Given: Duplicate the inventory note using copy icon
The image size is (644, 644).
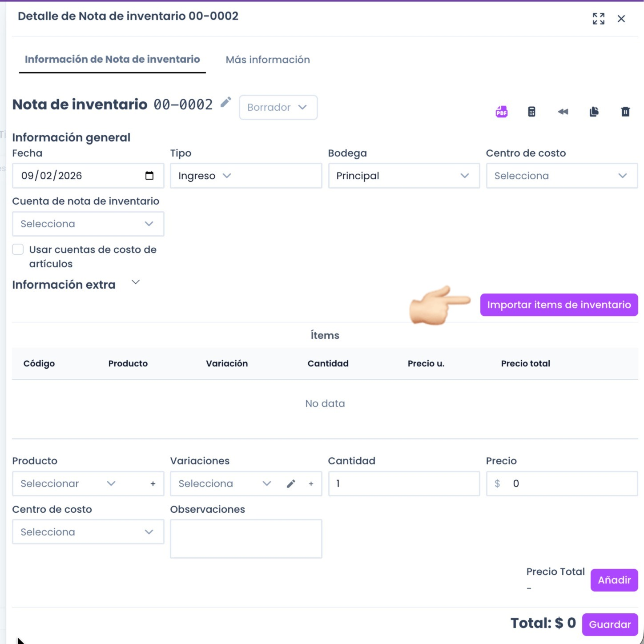Looking at the screenshot, I should point(594,112).
